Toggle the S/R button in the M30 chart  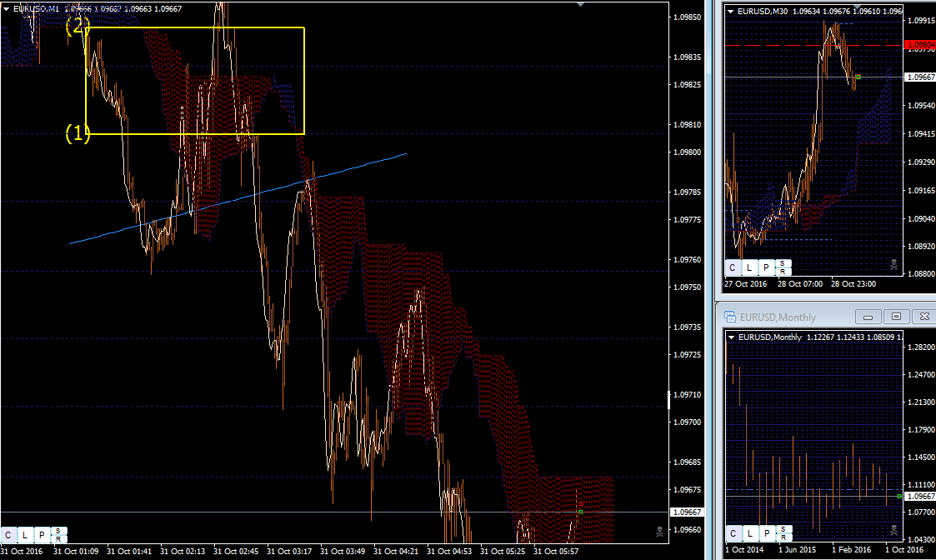coord(783,267)
